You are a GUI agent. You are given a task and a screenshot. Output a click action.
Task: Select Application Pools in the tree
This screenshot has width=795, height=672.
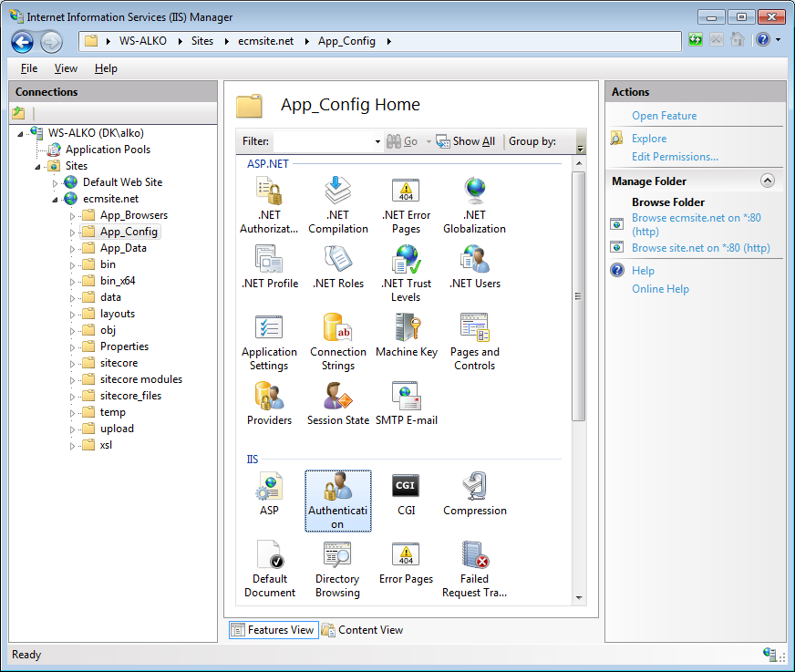pyautogui.click(x=108, y=150)
